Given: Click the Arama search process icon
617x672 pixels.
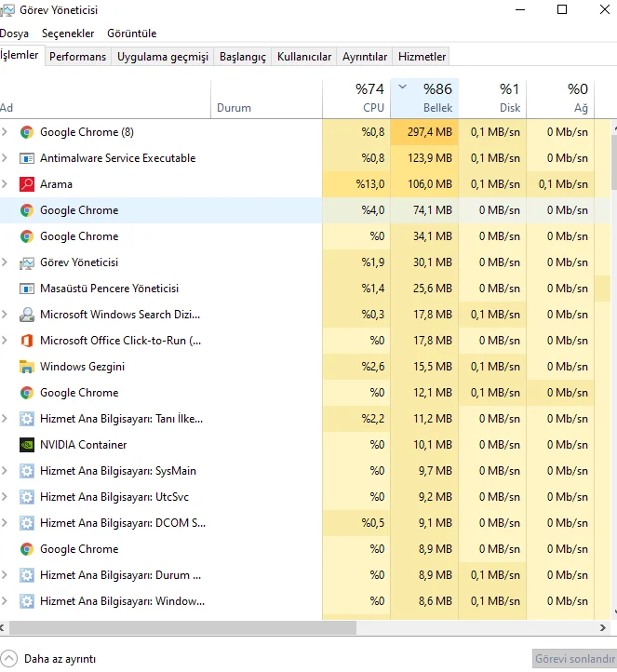Looking at the screenshot, I should tap(27, 184).
